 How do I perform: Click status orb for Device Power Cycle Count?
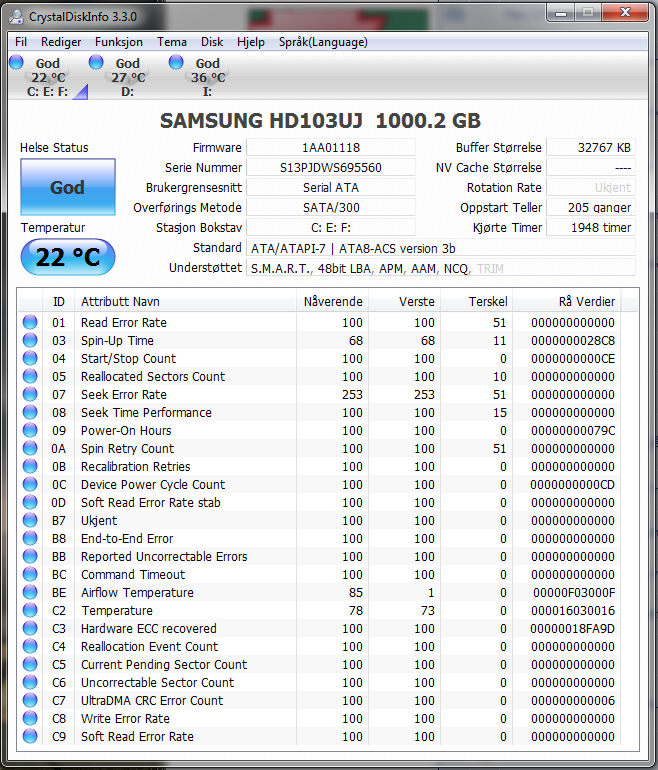[30, 484]
